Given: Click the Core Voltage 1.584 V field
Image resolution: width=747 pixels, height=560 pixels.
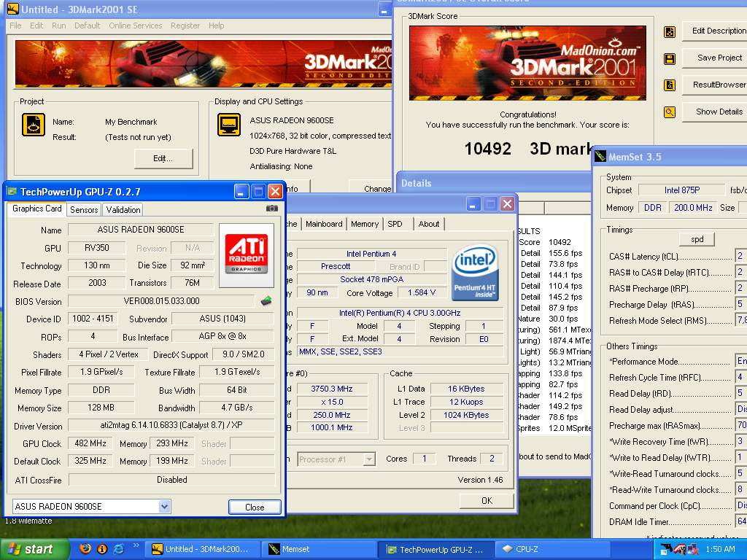Looking at the screenshot, I should [x=422, y=293].
